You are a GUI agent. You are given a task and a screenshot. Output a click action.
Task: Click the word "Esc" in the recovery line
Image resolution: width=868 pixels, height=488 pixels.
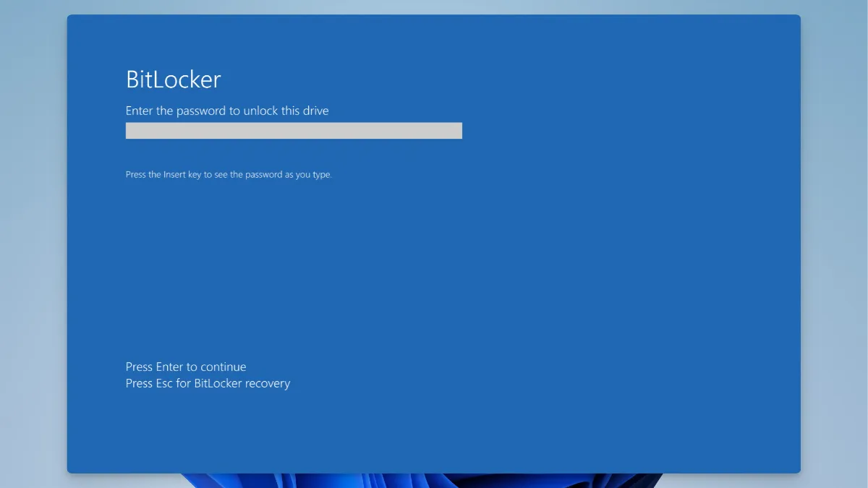coord(164,383)
